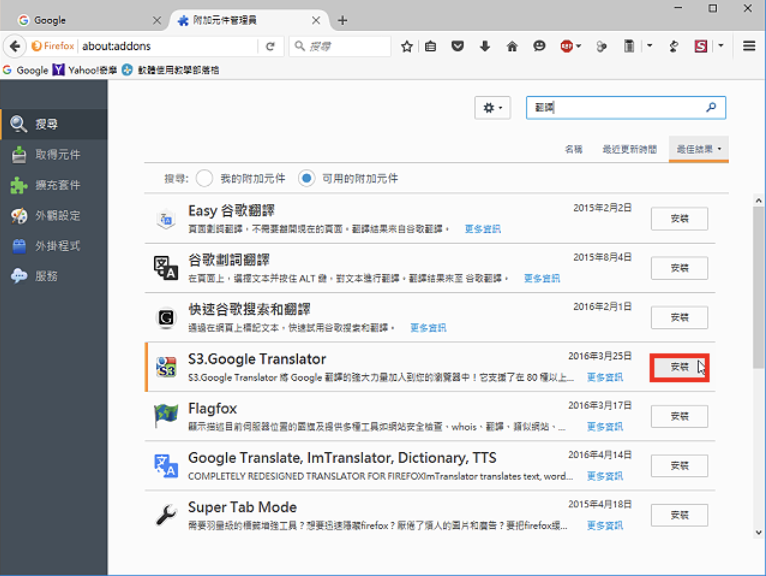Open the Yahoo bookmark in bookmarks bar

[85, 70]
